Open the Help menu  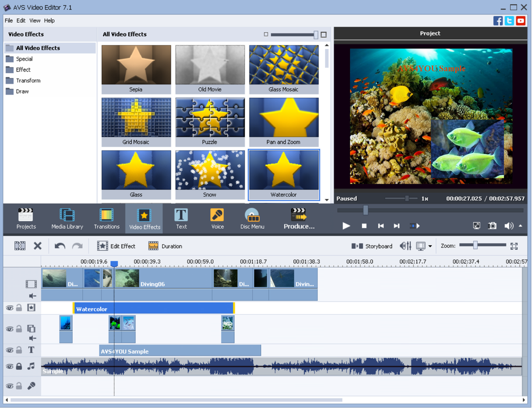pos(49,21)
